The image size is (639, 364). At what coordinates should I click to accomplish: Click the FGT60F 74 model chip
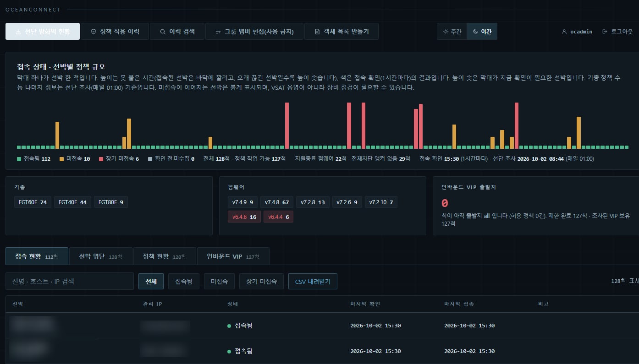tap(33, 202)
